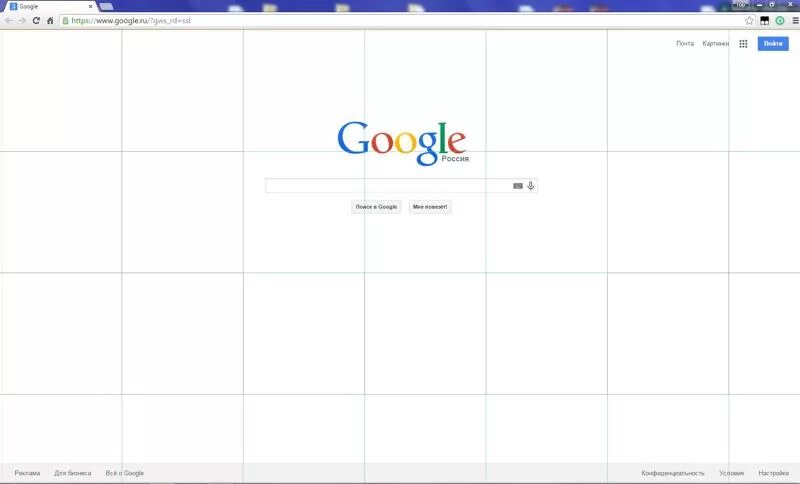Viewport: 800px width, 484px height.
Task: Open the Chrome hamburger menu
Action: [795, 21]
